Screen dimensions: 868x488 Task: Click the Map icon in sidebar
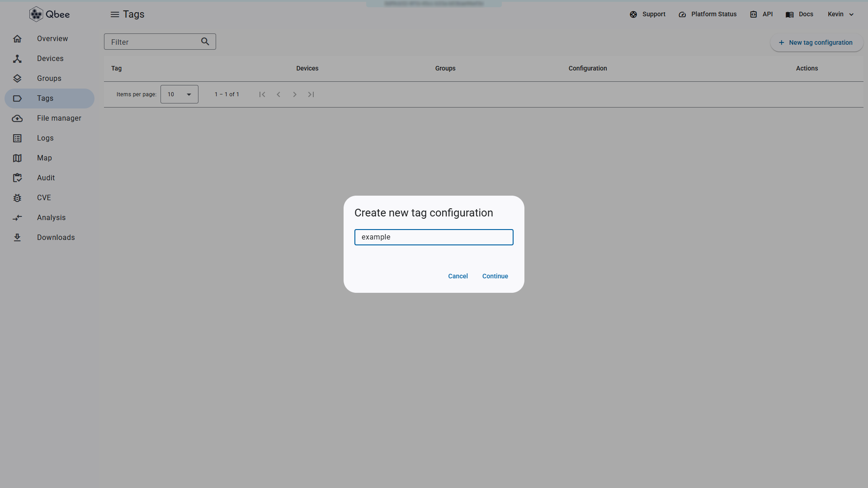[17, 158]
